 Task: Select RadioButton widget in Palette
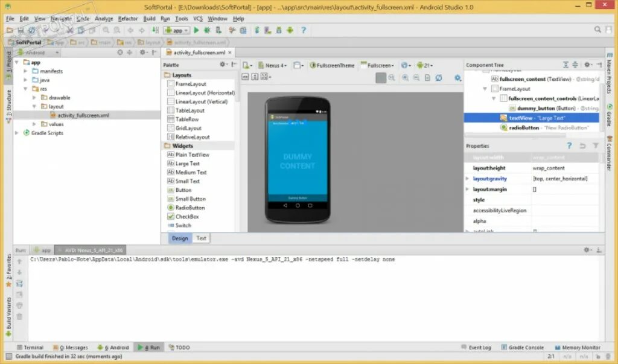point(186,208)
